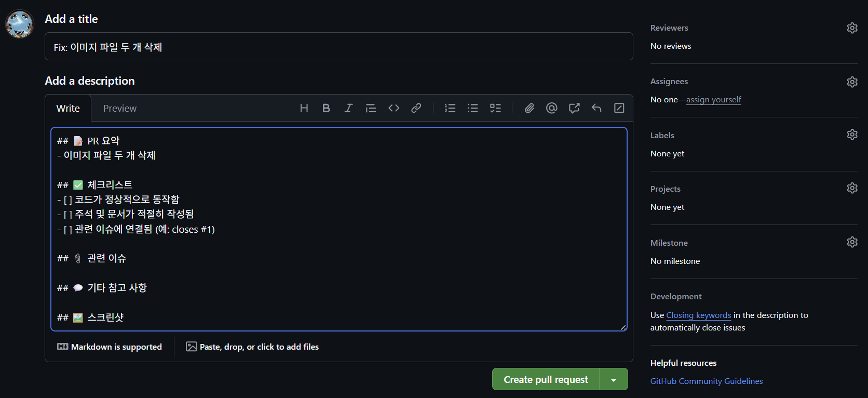Mention a user with the @ icon

click(552, 108)
